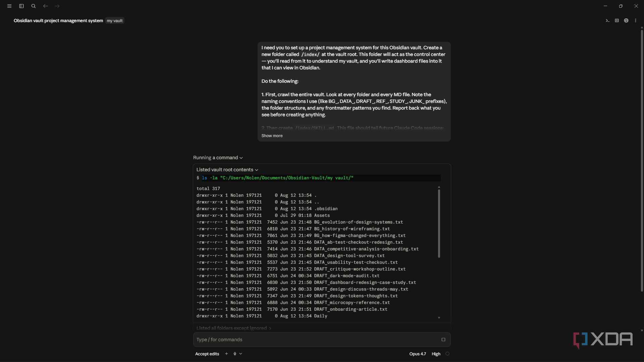
Task: Click the terminal output scrollbar thumb
Action: tap(439, 224)
